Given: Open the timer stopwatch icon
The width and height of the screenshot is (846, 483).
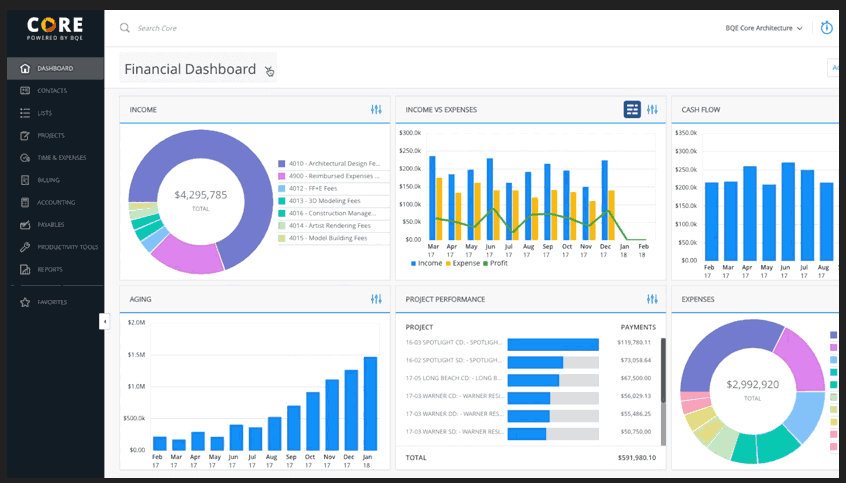Looking at the screenshot, I should (x=826, y=28).
